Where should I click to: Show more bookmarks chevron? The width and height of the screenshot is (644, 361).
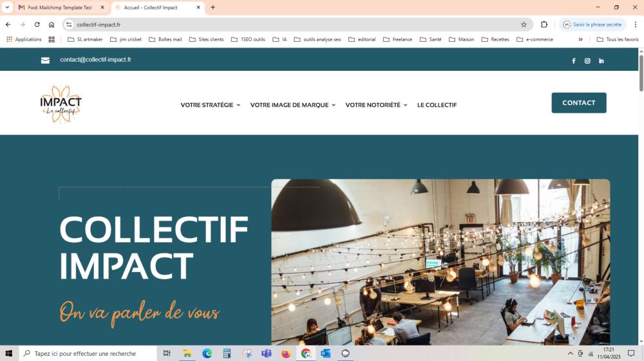pos(580,39)
